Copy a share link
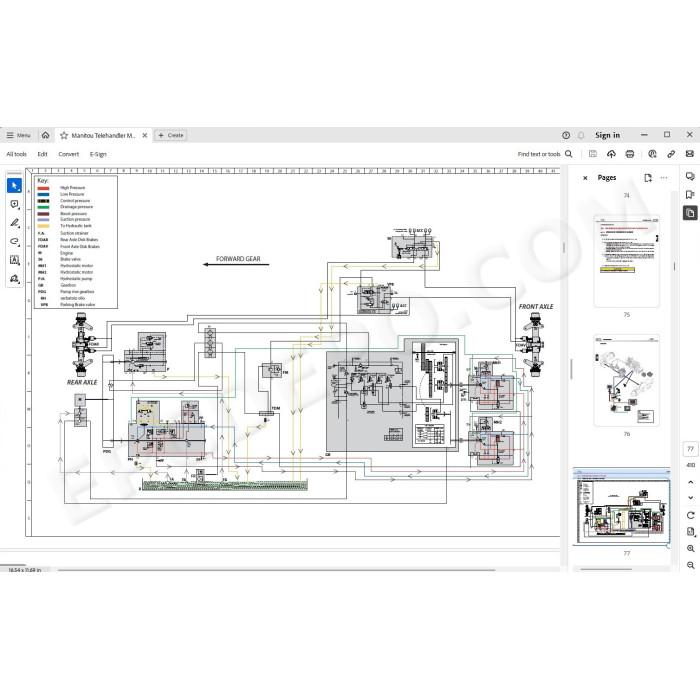This screenshot has height=700, width=700. point(671,154)
